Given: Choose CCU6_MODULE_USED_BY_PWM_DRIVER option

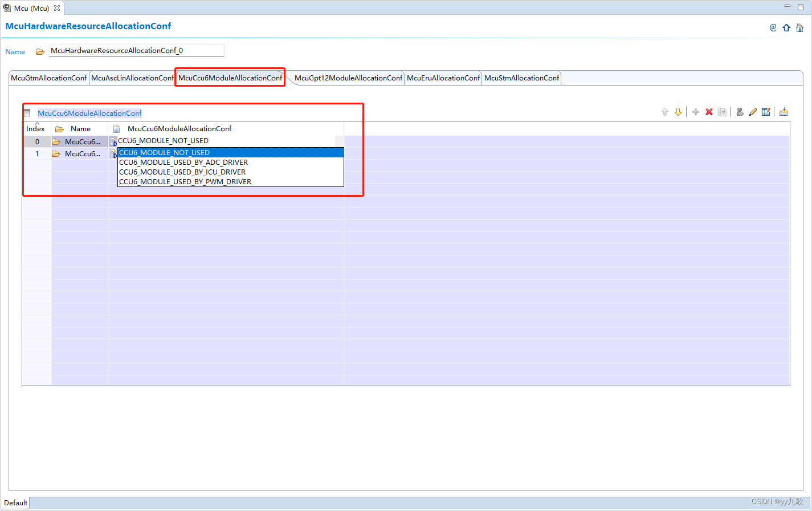Looking at the screenshot, I should coord(230,182).
